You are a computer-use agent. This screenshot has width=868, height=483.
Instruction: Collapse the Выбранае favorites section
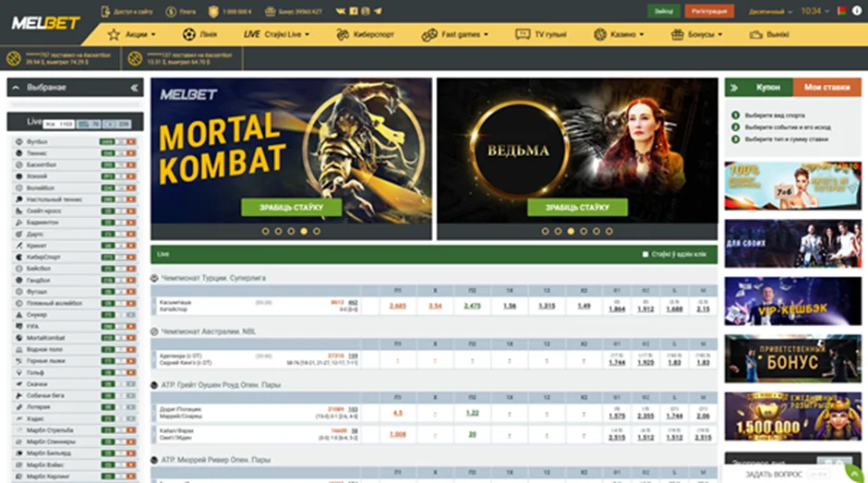tap(16, 88)
